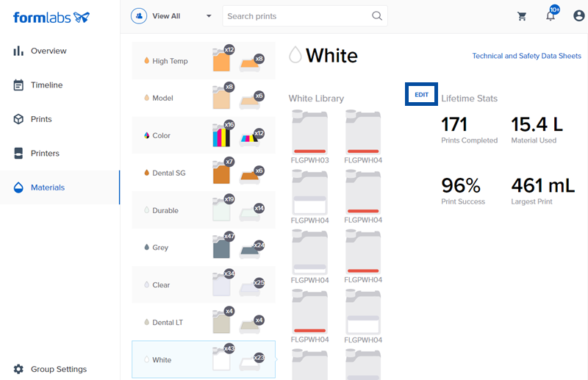
Task: Navigate to Prints
Action: click(41, 119)
